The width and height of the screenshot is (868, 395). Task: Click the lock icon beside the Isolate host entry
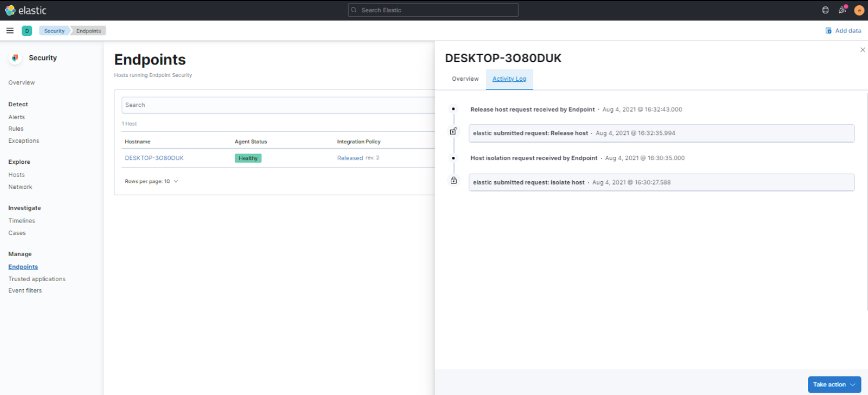tap(453, 181)
